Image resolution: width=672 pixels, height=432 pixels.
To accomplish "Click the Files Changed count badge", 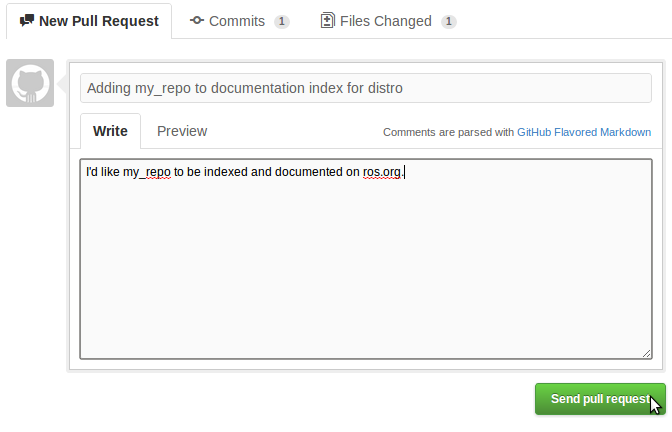I will click(x=449, y=22).
